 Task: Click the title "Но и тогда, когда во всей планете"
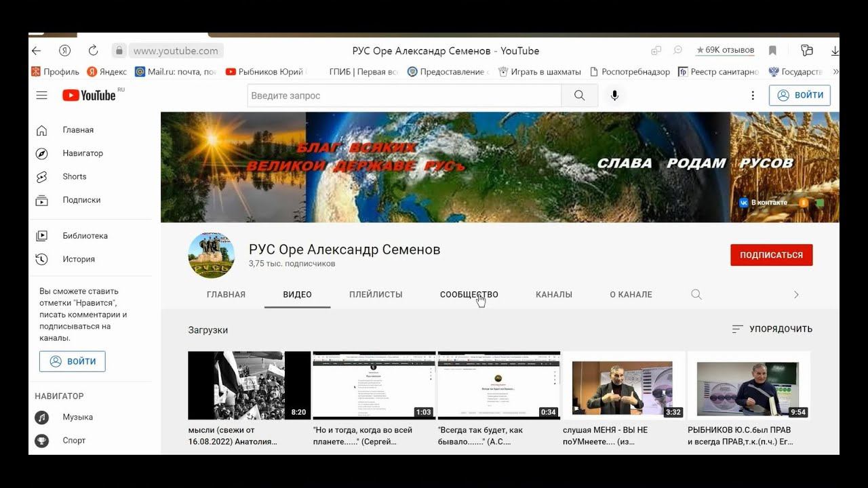coord(363,436)
